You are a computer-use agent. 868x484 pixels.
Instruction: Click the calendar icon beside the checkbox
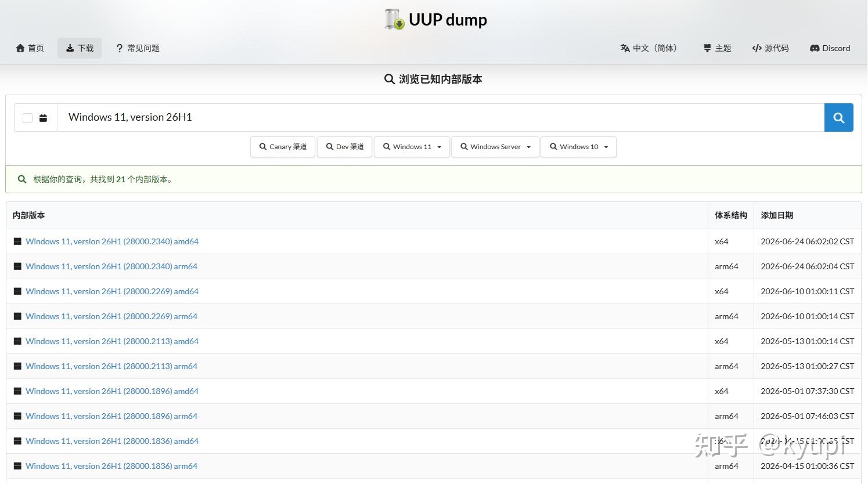[43, 118]
